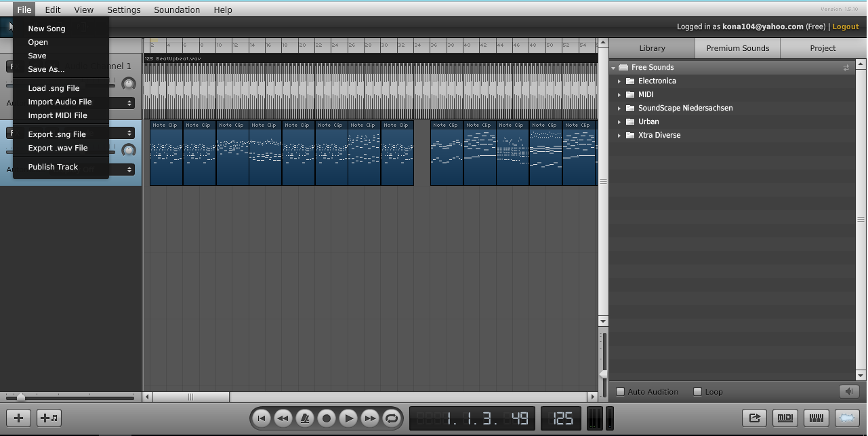Start recording with the record button

(326, 418)
